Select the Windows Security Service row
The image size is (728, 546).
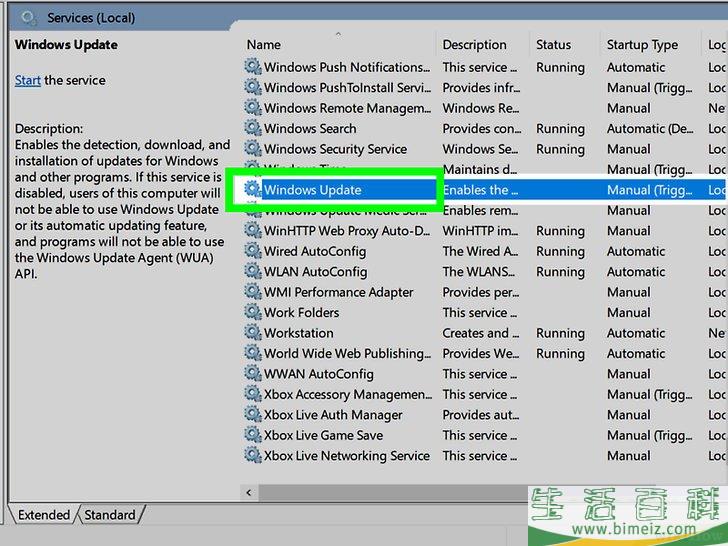485,149
